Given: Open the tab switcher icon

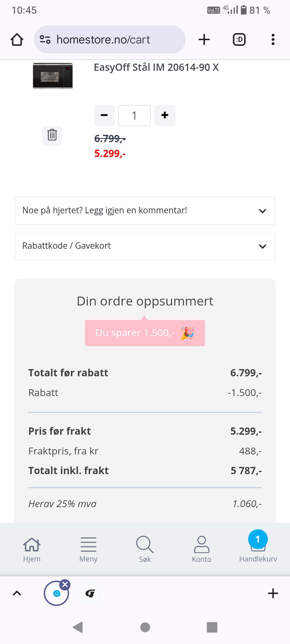Looking at the screenshot, I should pos(239,39).
